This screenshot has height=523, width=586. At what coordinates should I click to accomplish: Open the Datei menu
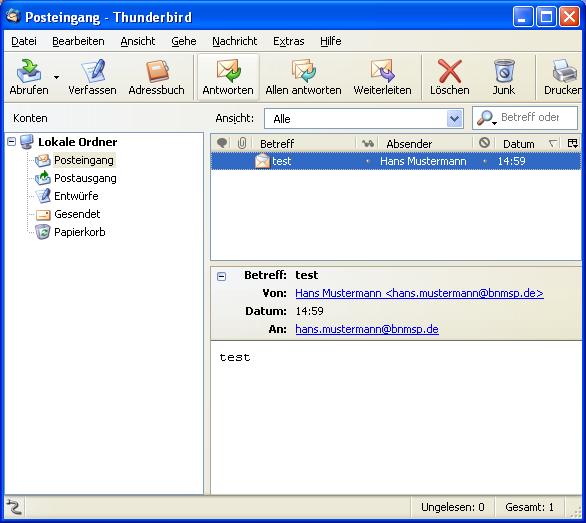click(x=24, y=41)
